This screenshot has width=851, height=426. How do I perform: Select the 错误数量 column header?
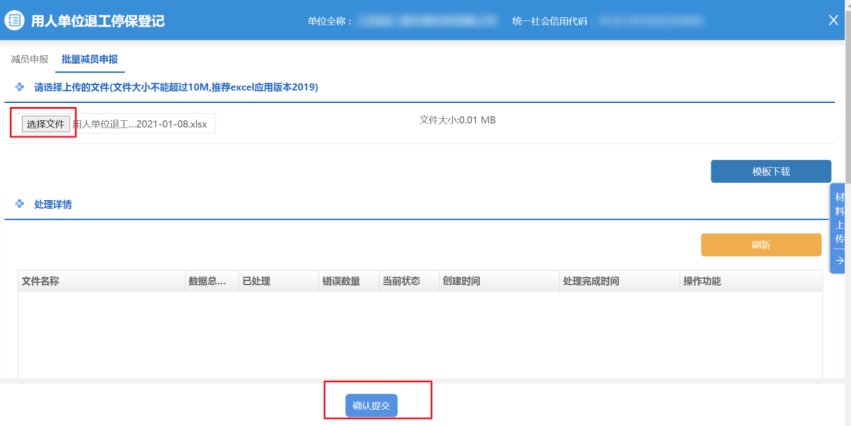click(341, 281)
